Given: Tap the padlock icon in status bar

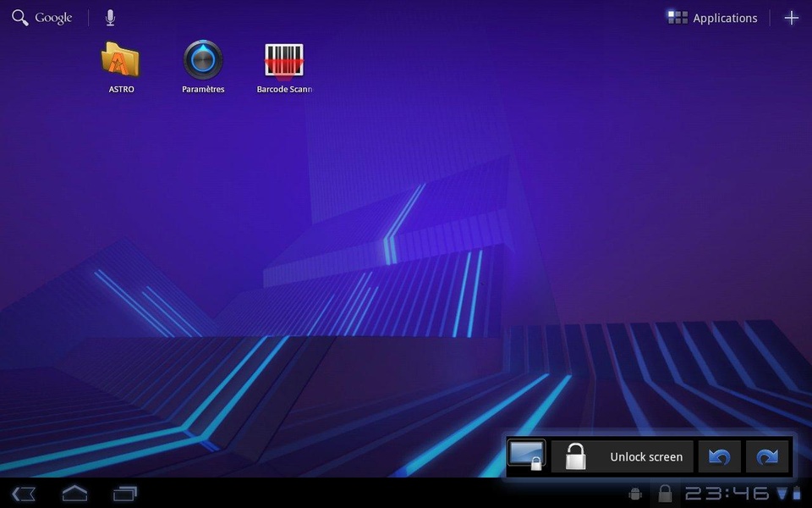Looking at the screenshot, I should [x=665, y=494].
